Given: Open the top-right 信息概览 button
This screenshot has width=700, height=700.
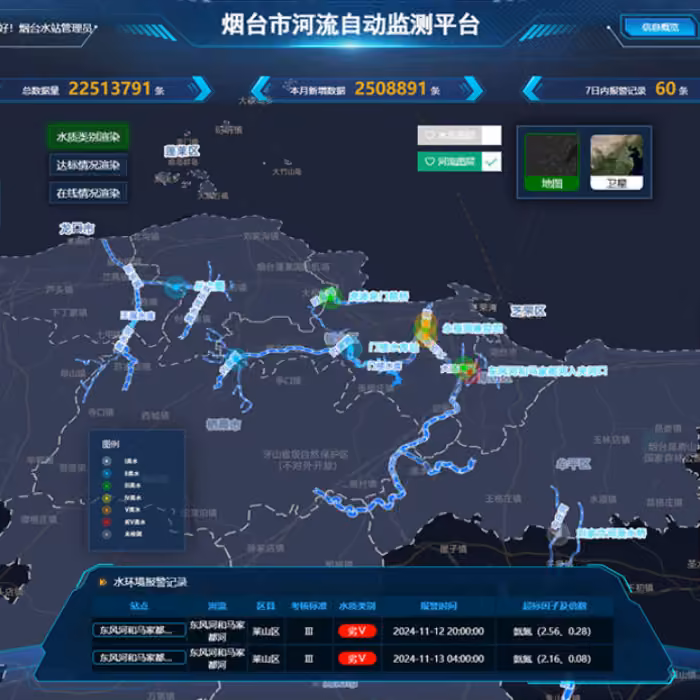Looking at the screenshot, I should [x=660, y=27].
